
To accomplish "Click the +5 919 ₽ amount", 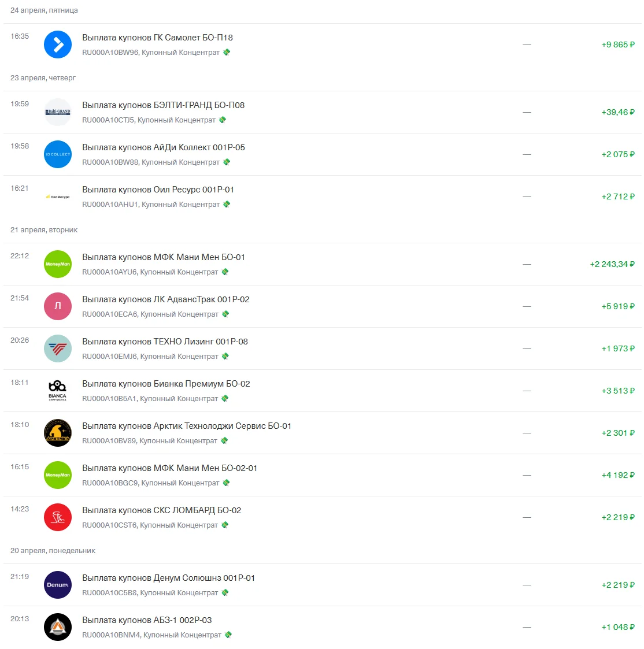I will point(617,306).
